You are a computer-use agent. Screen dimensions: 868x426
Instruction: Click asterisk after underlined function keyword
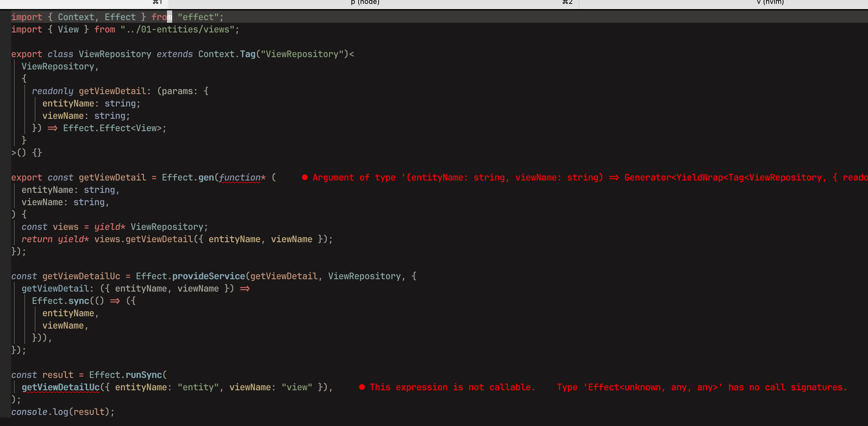(263, 178)
